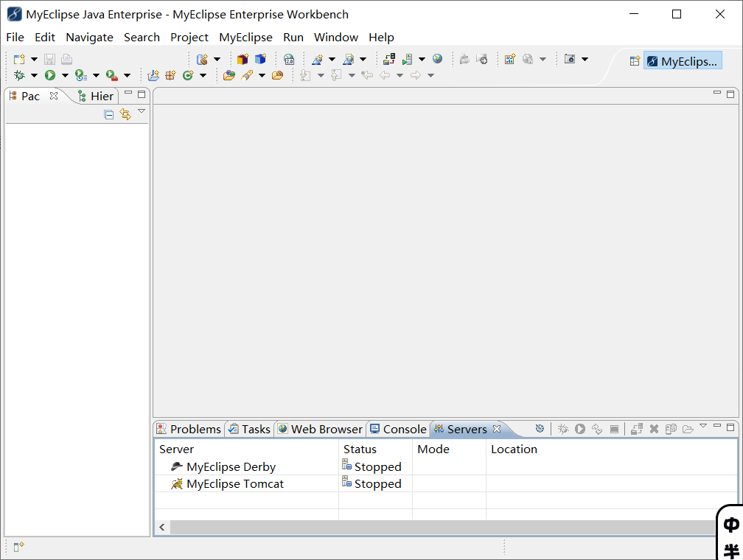
Task: Click the green Run button icon
Action: tap(50, 75)
